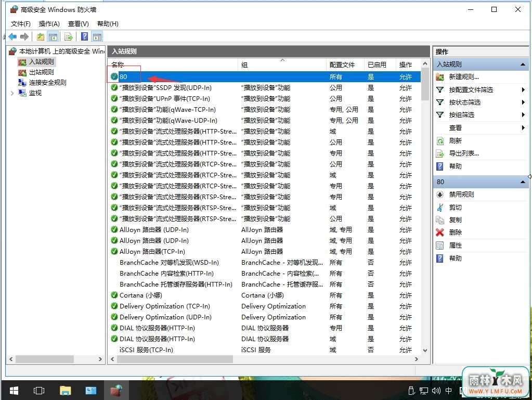Toggle the console tree pane toolbar icon
This screenshot has height=400, width=532.
(x=53, y=36)
